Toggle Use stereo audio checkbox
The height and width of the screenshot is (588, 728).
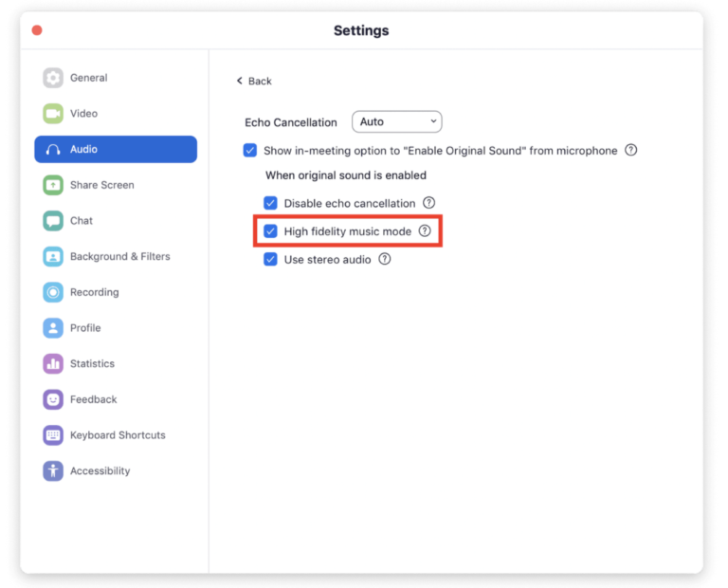[x=270, y=259]
